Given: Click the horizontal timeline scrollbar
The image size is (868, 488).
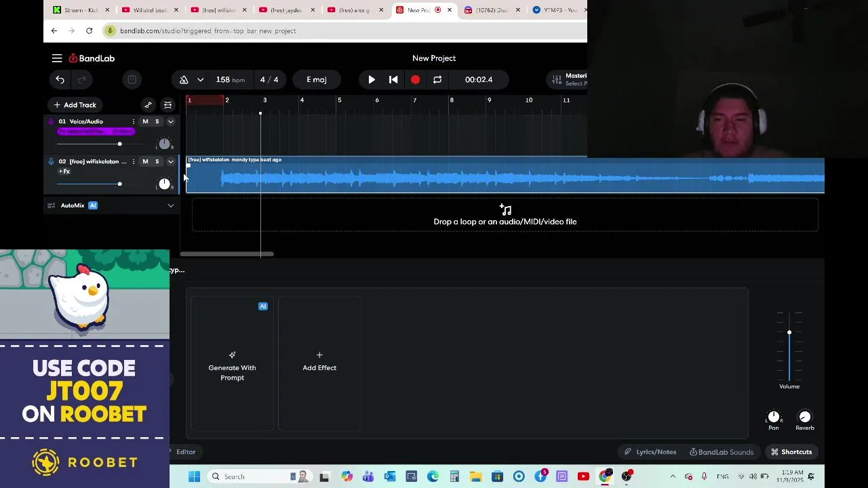Looking at the screenshot, I should [226, 254].
